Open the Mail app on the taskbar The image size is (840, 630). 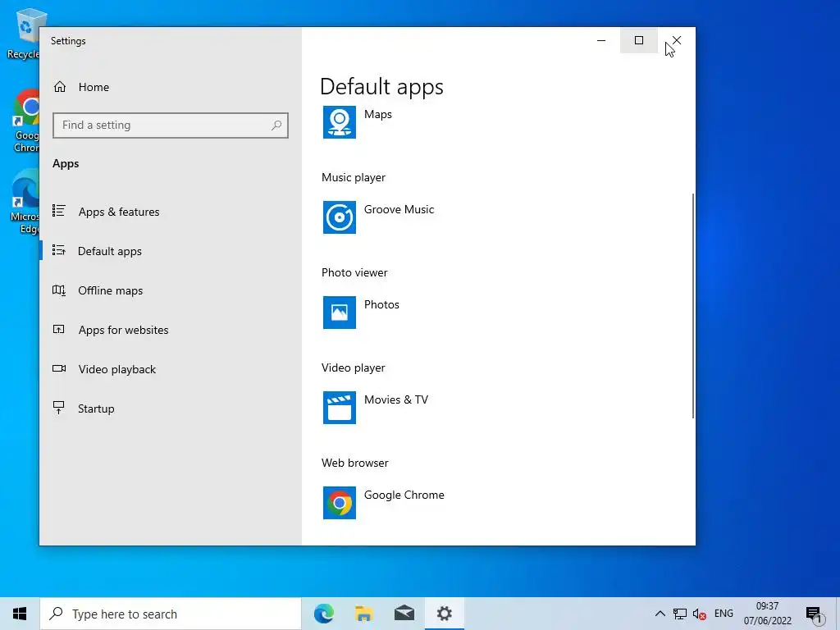tap(404, 614)
